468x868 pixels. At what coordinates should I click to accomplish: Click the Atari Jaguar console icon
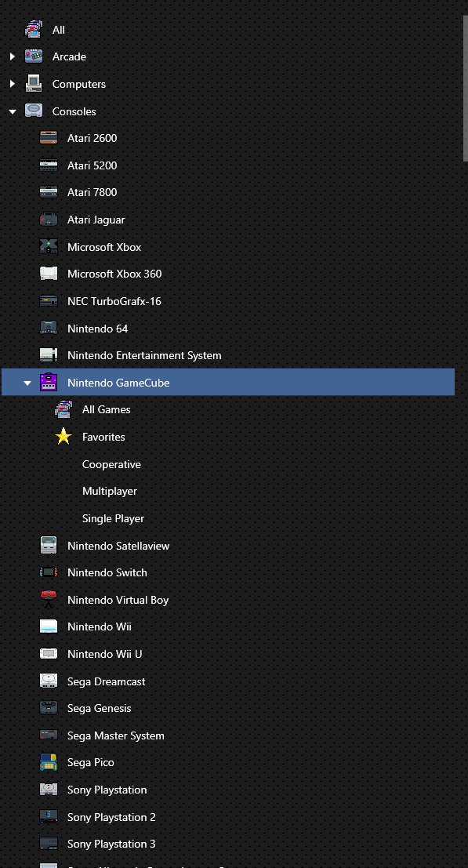pos(49,220)
